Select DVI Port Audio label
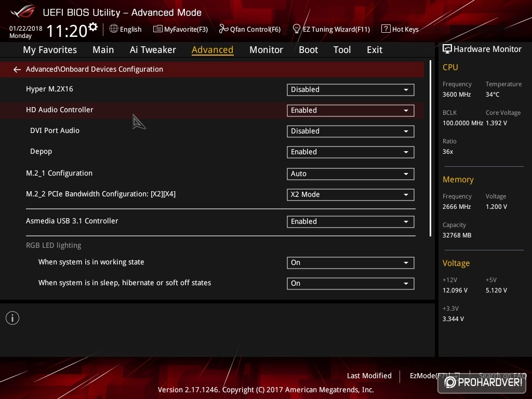532x399 pixels. 55,130
